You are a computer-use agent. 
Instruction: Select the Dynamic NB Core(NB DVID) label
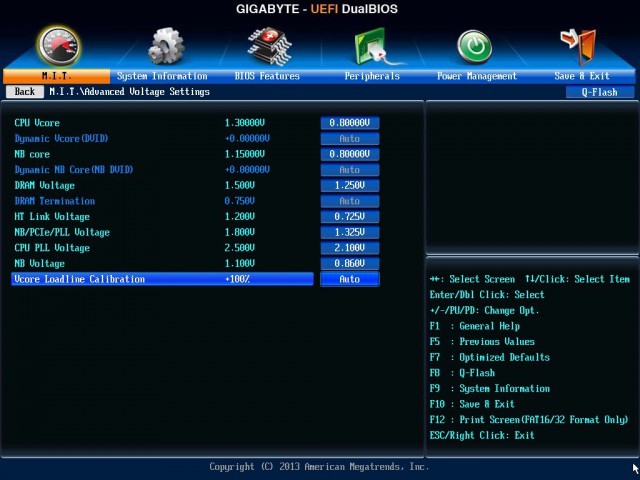[x=74, y=170]
